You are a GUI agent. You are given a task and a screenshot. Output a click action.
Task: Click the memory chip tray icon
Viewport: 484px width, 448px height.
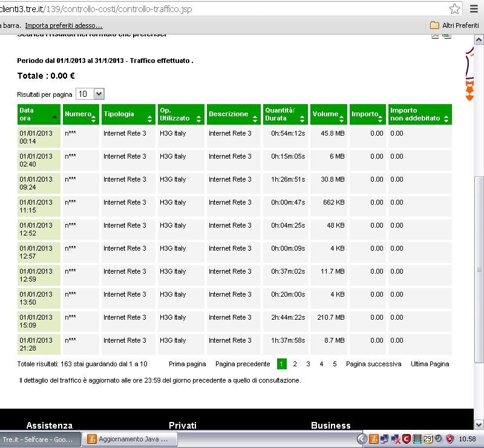[417, 439]
